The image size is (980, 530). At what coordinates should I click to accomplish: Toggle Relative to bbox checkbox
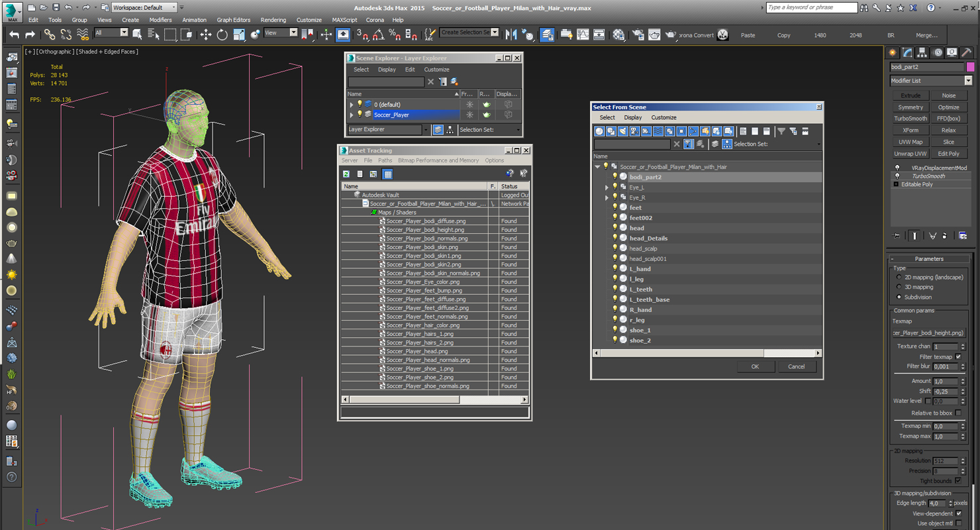coord(958,413)
